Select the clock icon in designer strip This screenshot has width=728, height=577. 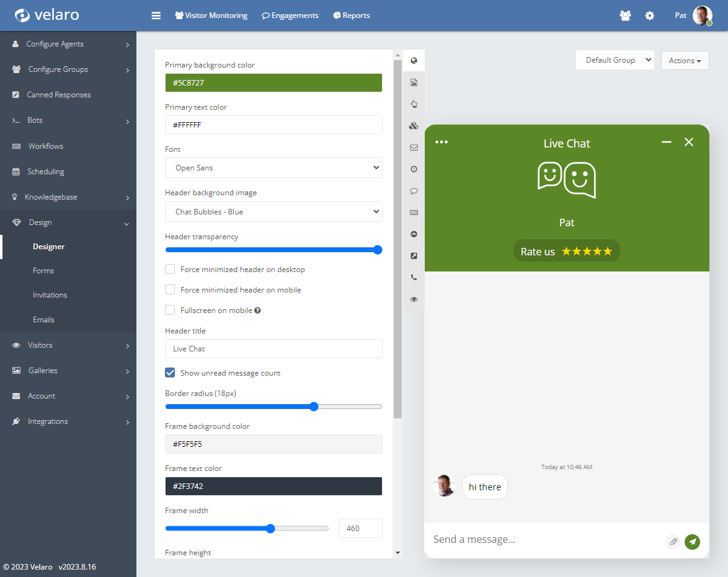tap(414, 169)
